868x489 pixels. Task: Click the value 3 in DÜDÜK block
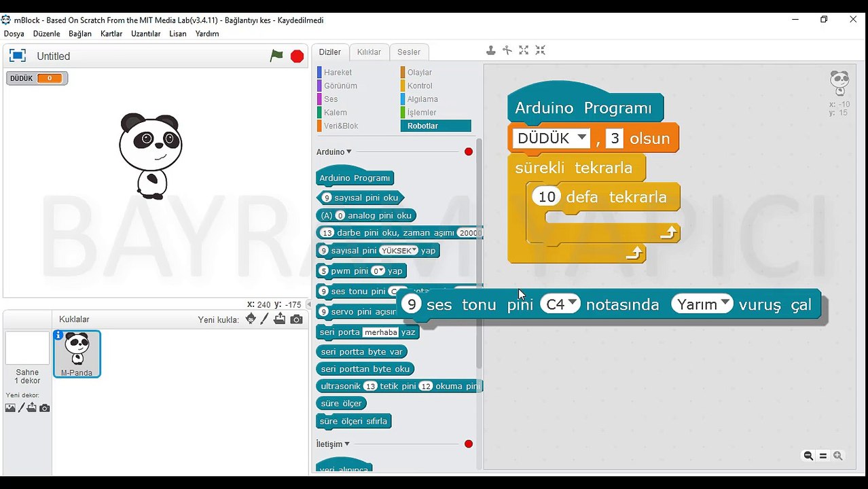[615, 138]
